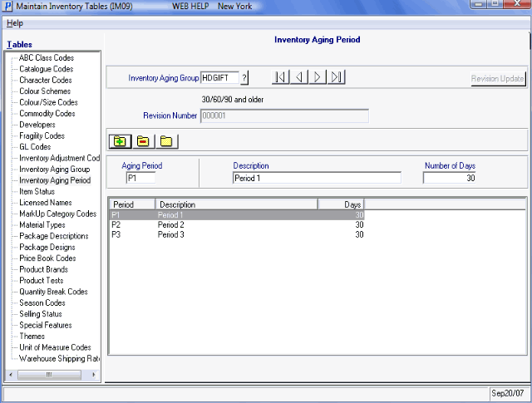Select the Commodity Codes table
The height and width of the screenshot is (403, 532).
coord(47,113)
